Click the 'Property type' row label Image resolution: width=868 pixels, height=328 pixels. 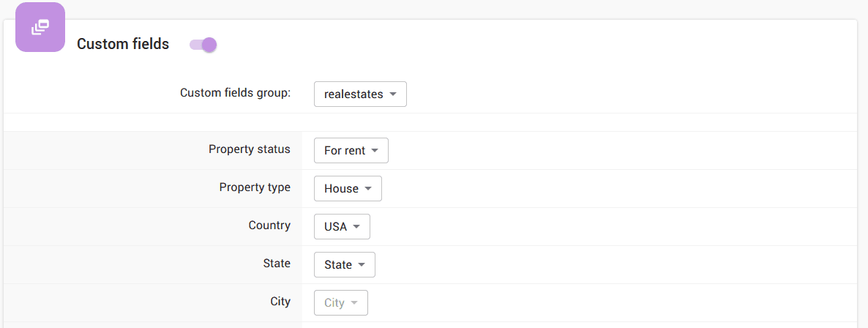click(x=255, y=187)
